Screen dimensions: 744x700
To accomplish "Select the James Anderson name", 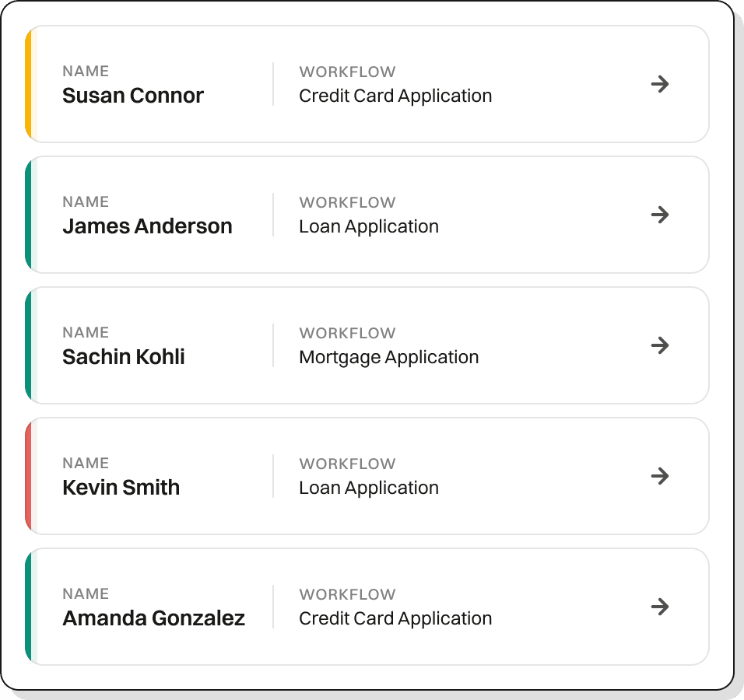I will (x=147, y=226).
